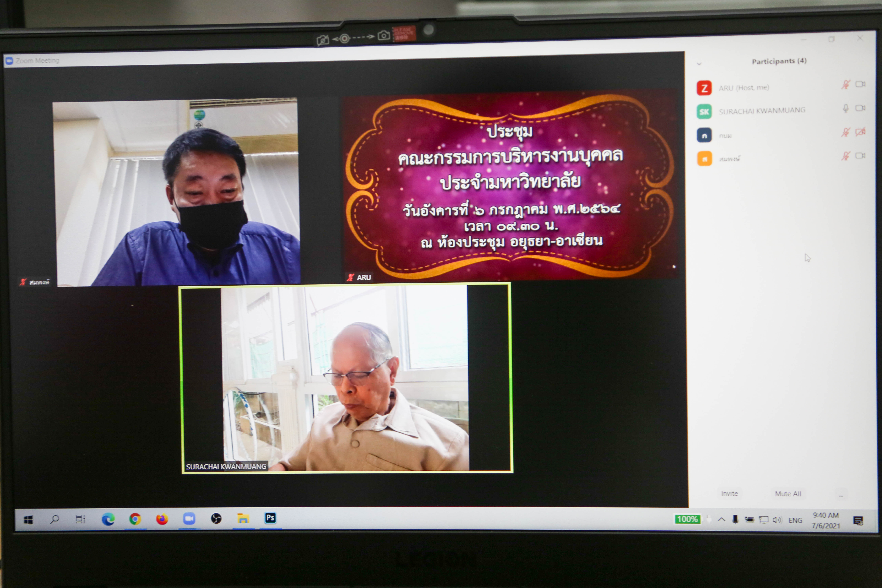Select the สมพงษ์ video tile
Viewport: 882px width, 588px height.
[x=176, y=192]
